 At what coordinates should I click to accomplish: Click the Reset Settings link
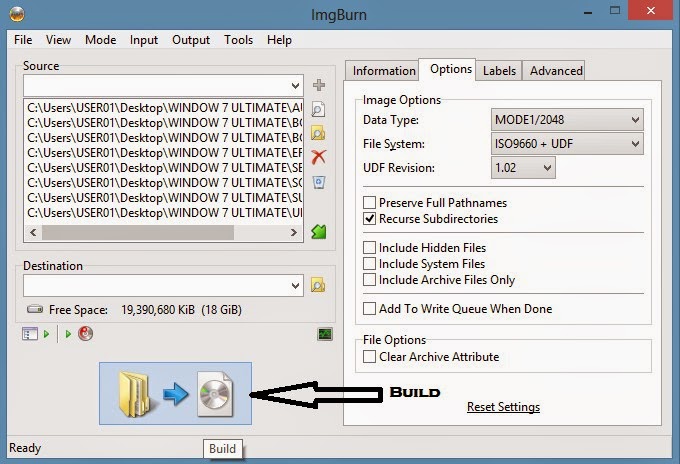pos(503,407)
